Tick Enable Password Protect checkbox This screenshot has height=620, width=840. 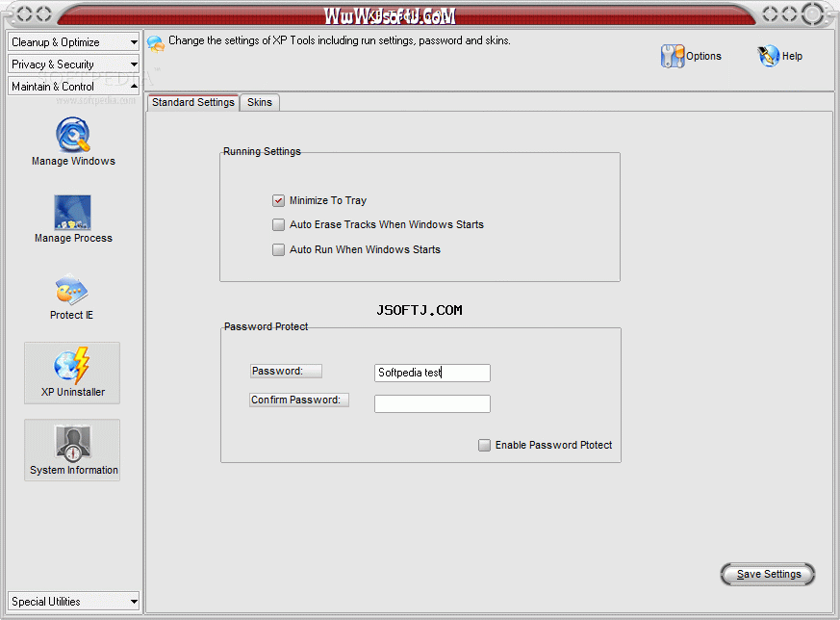[484, 446]
